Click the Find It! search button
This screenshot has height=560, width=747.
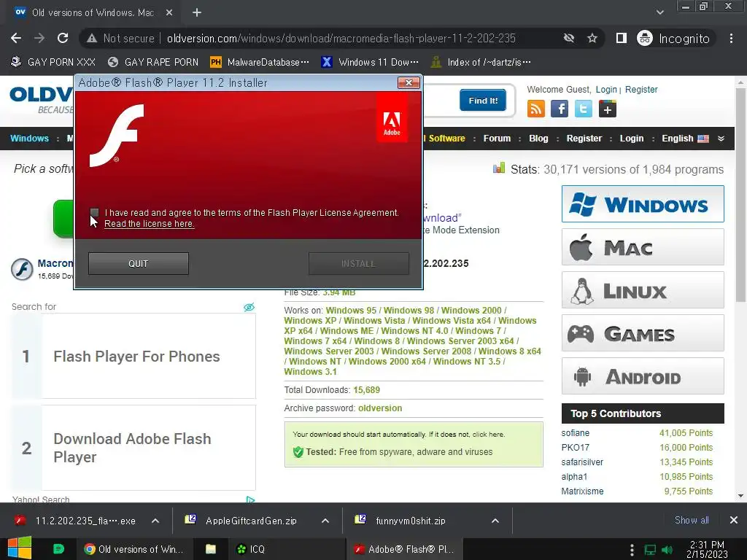click(483, 100)
